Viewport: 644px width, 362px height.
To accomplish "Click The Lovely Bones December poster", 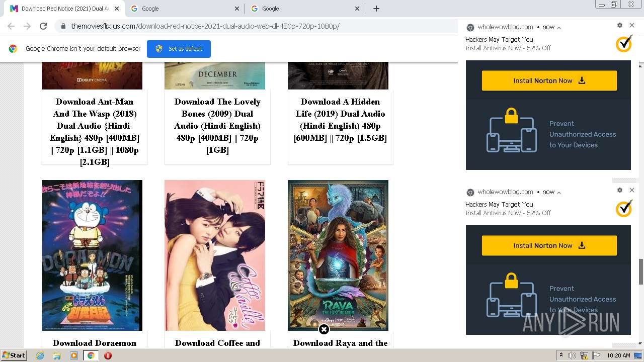I will (215, 75).
